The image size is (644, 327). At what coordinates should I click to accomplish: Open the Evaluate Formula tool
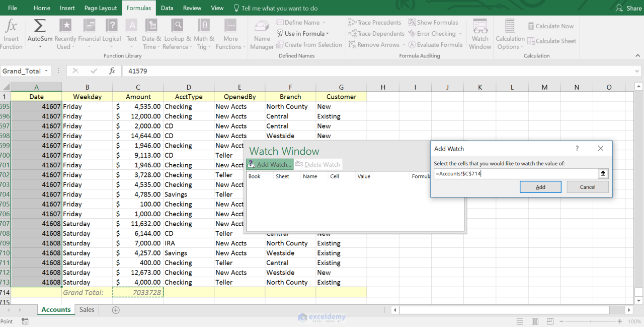click(436, 44)
